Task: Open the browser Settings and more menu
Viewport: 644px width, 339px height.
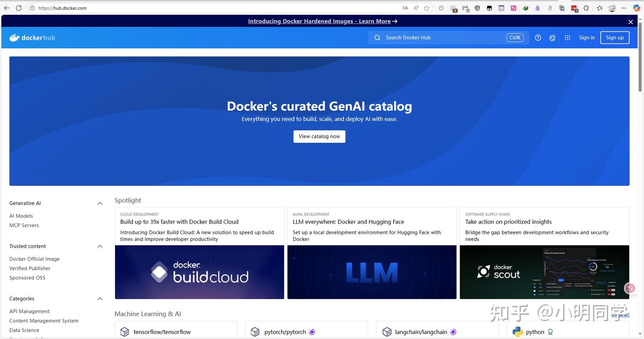Action: 623,8
